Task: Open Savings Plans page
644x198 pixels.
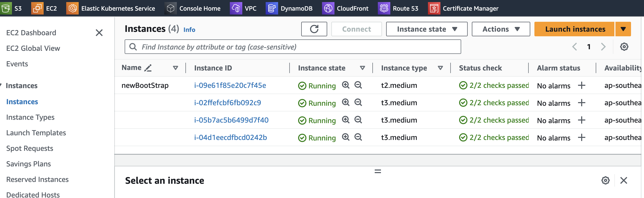Action: tap(29, 164)
